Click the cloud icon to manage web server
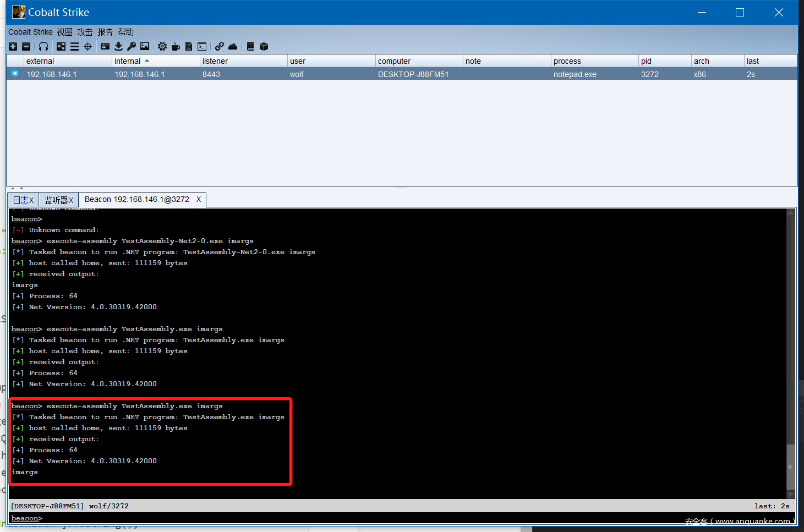Image resolution: width=804 pixels, height=532 pixels. 233,47
